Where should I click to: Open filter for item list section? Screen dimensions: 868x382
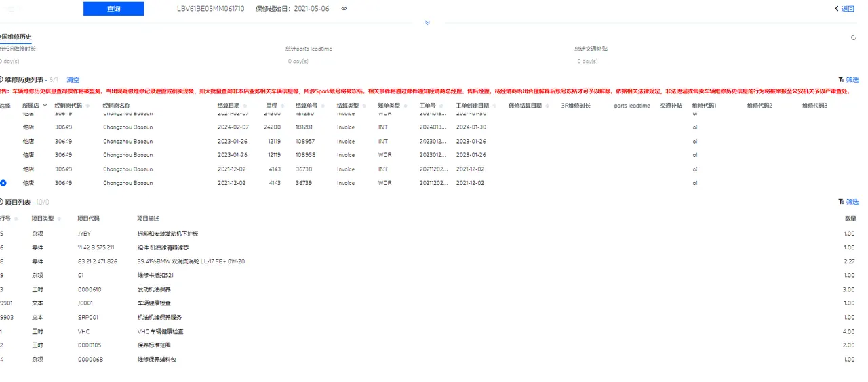tap(848, 202)
